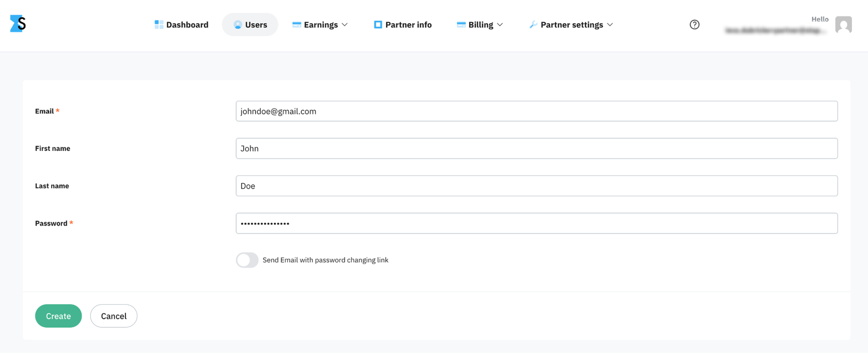
Task: Click the blue S logo
Action: click(x=18, y=24)
